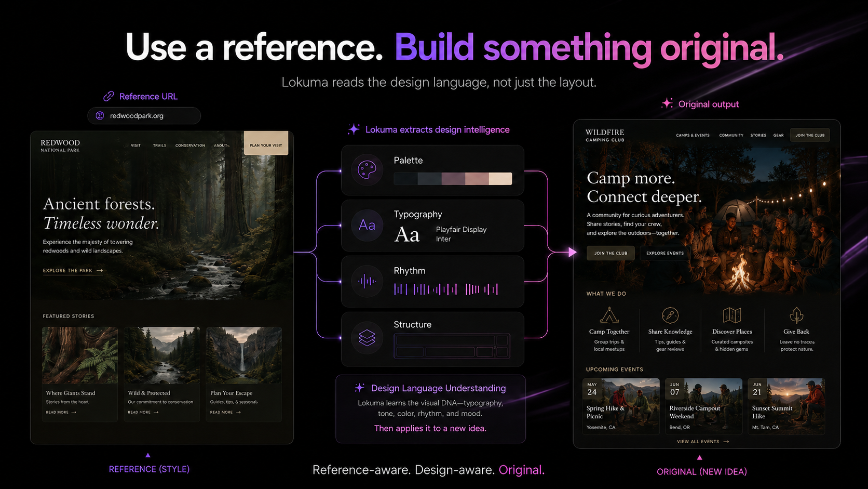Click the Reference URL link icon
Viewport: 868px width, 489px height.
[108, 96]
